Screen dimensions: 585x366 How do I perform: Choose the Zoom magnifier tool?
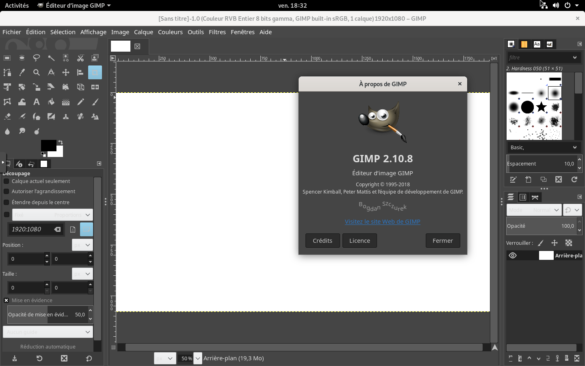tap(36, 72)
